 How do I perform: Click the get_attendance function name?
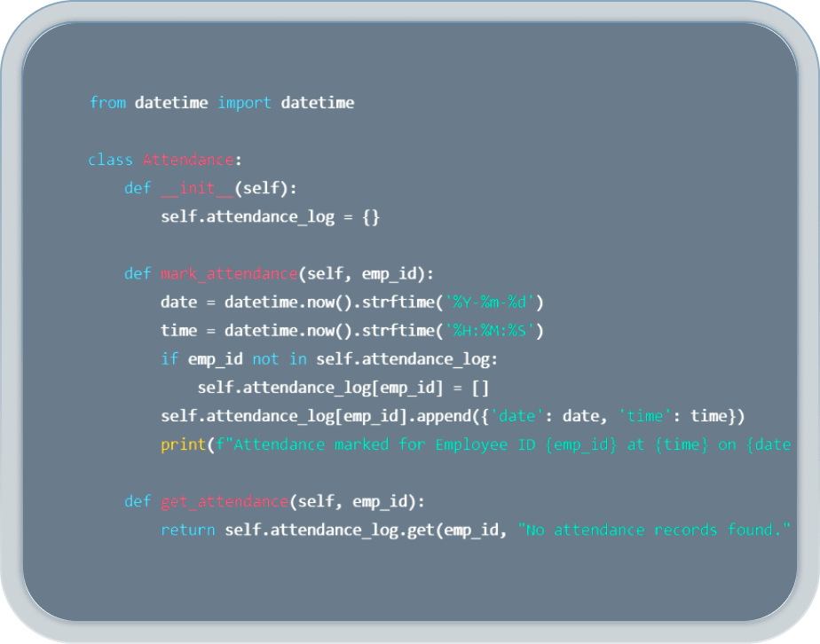(x=225, y=502)
